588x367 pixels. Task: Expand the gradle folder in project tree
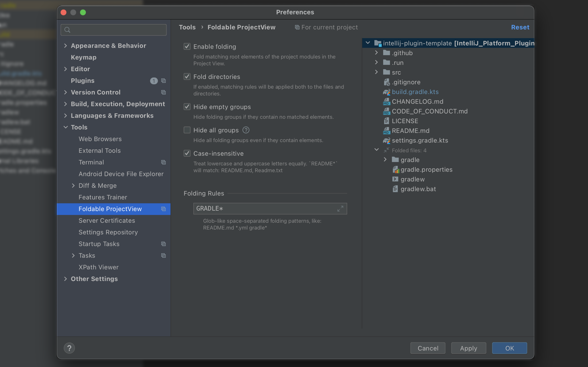coord(385,159)
